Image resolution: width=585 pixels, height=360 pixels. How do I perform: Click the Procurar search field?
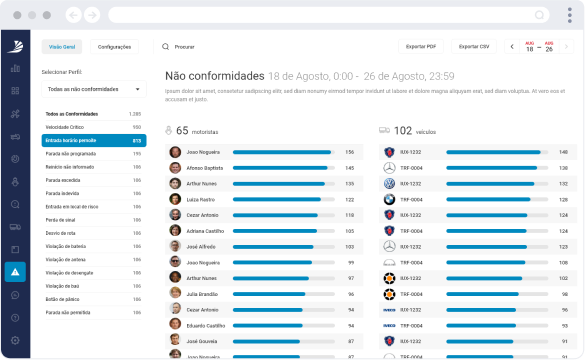184,47
